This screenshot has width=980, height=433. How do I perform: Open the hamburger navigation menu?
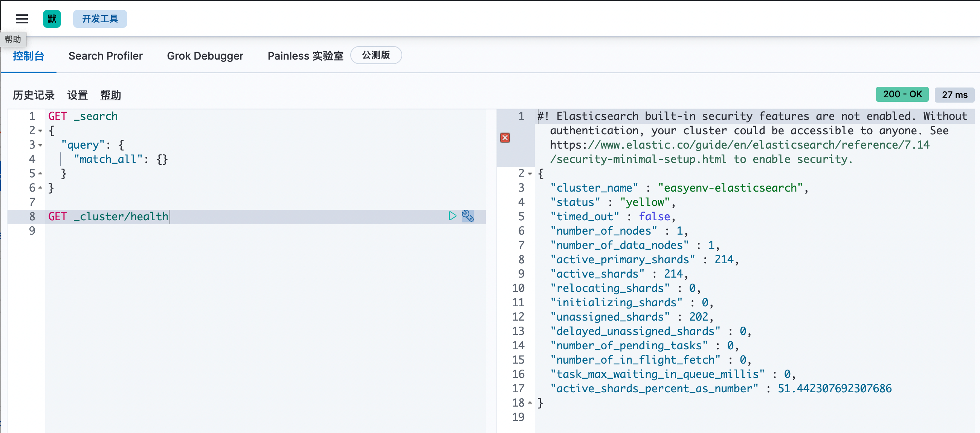click(22, 18)
